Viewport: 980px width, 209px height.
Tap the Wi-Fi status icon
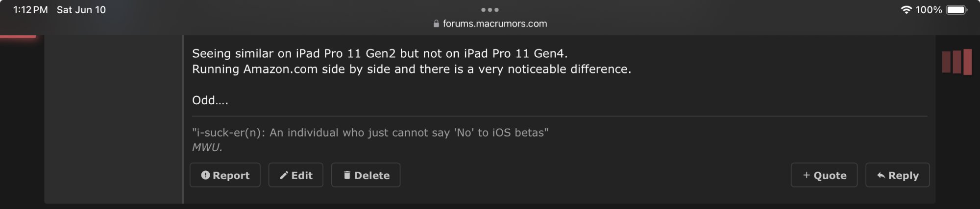click(x=906, y=10)
